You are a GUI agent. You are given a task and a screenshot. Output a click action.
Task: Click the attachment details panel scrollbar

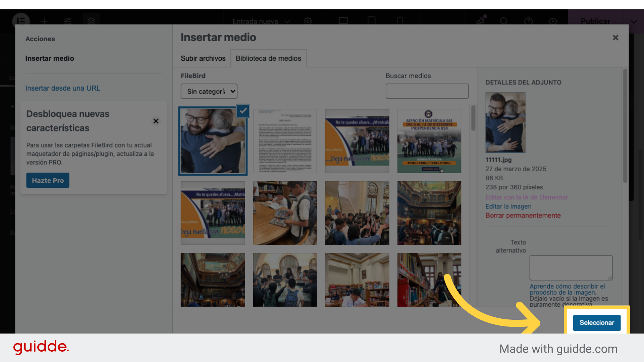625,126
